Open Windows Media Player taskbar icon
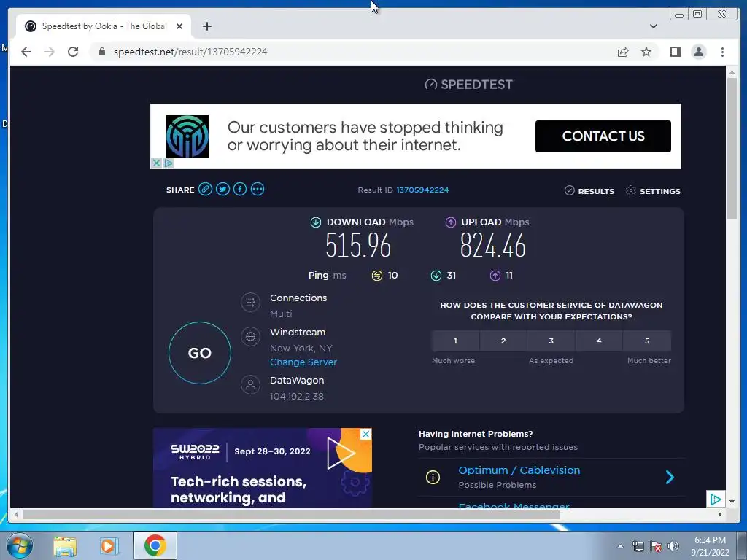This screenshot has height=560, width=747. click(109, 545)
